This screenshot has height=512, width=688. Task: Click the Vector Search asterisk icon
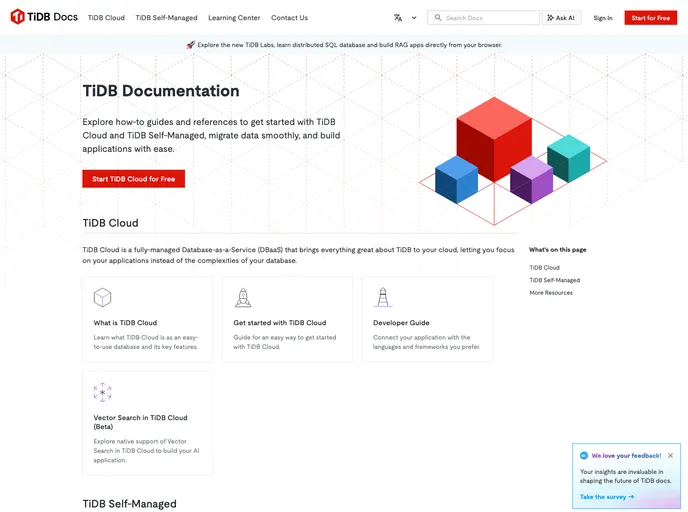[x=102, y=392]
